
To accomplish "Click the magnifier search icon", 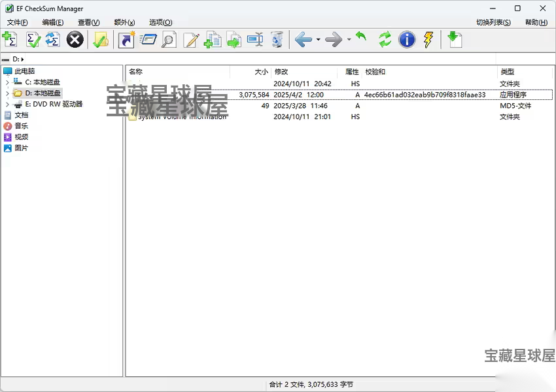I will pyautogui.click(x=169, y=39).
